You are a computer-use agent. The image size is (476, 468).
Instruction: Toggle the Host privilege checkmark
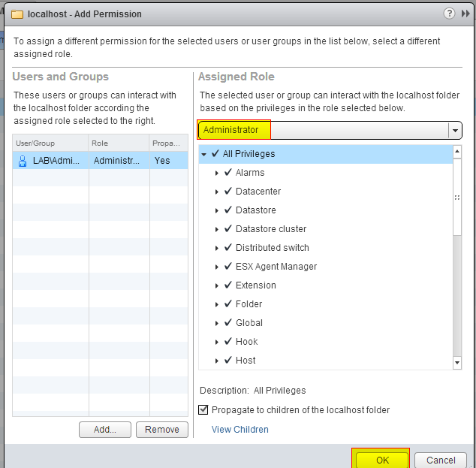[x=228, y=361]
